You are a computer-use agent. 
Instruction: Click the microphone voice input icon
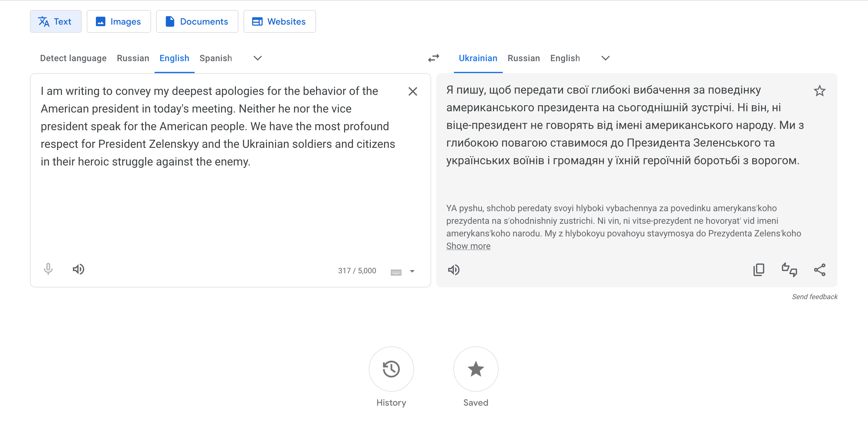(48, 269)
